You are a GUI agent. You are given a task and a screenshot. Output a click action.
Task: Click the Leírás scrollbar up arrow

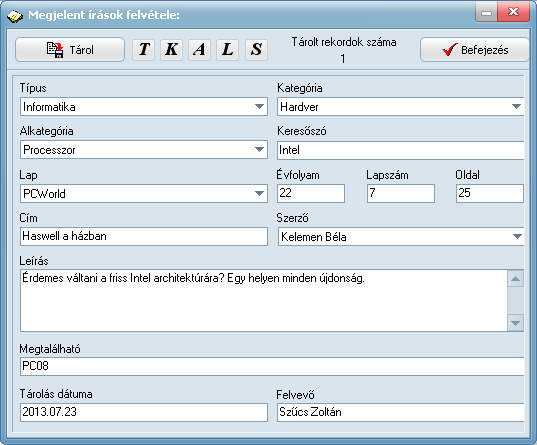coord(515,279)
